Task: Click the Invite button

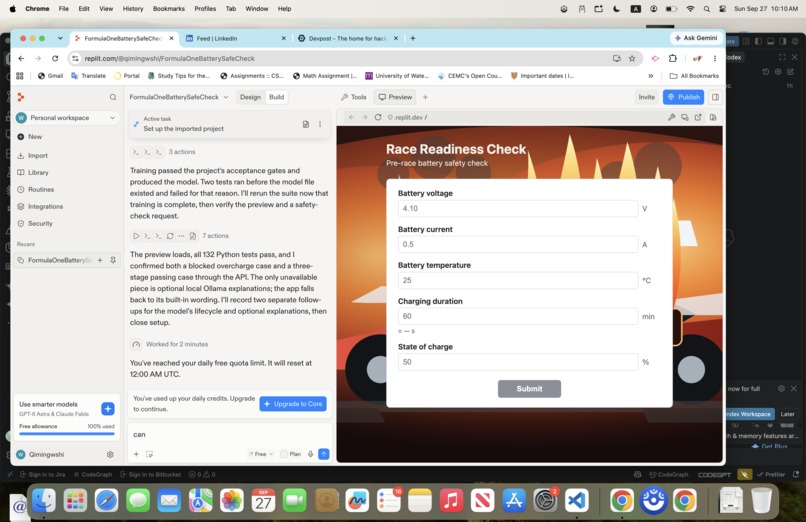Action: [x=647, y=97]
